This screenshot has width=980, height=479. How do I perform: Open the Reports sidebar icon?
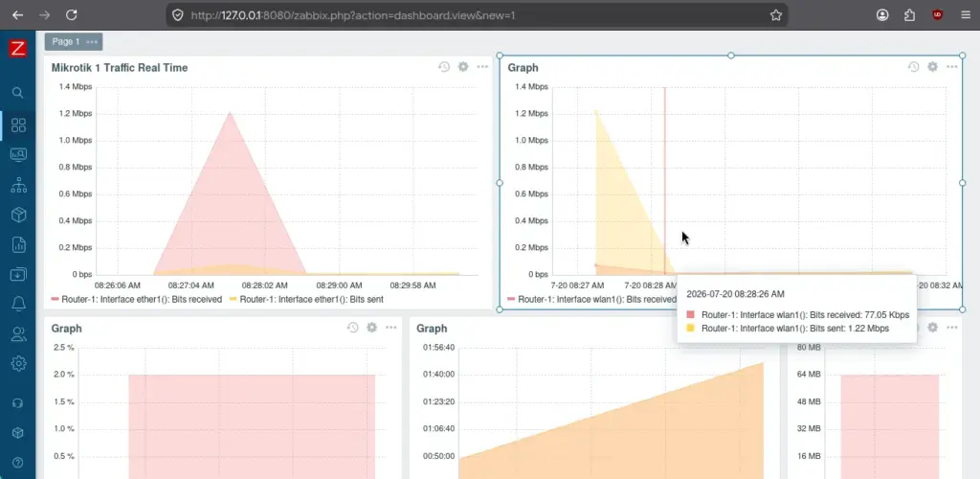click(x=18, y=244)
